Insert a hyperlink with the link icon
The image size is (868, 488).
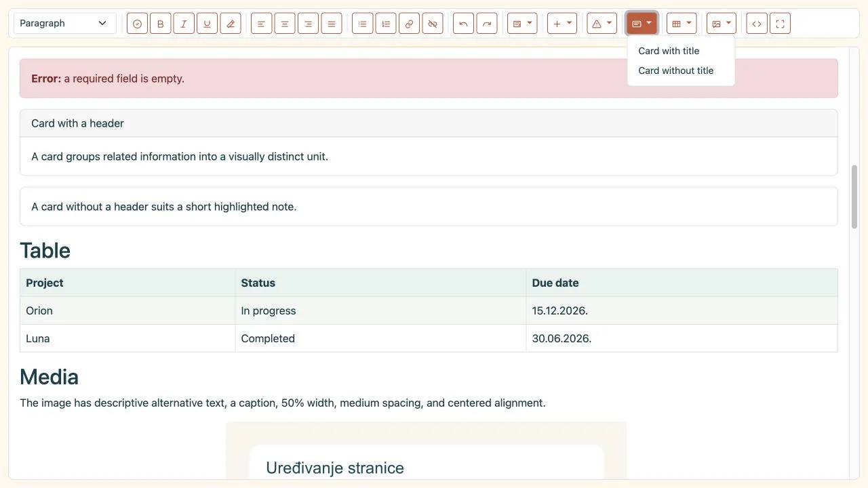409,24
